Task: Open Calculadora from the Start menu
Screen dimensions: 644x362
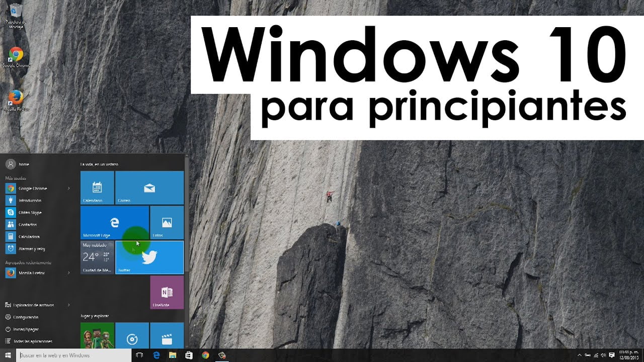Action: point(38,236)
